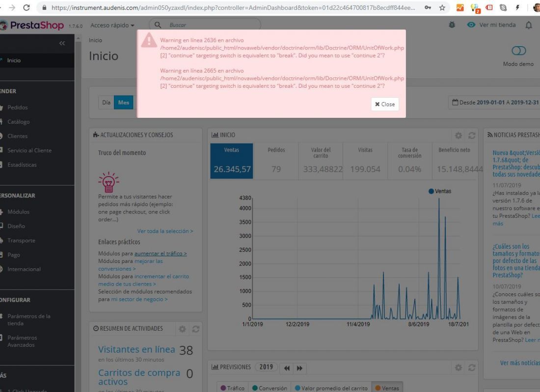Close the warning message dialog

point(385,105)
